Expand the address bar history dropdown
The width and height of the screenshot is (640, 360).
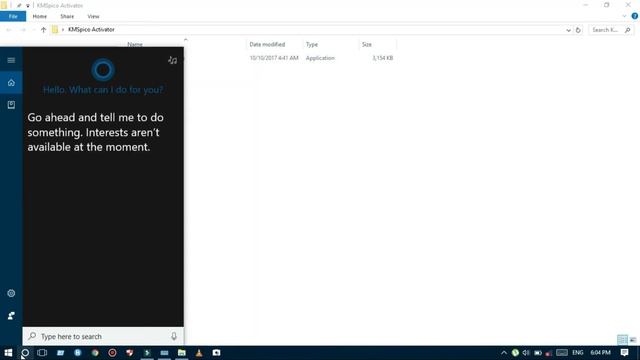coord(568,30)
